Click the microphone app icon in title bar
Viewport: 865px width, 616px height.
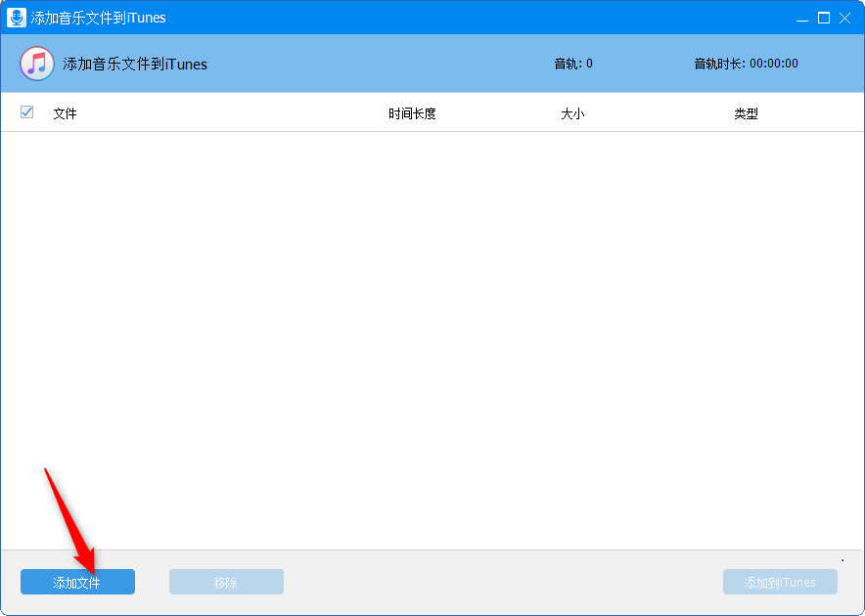[x=16, y=17]
